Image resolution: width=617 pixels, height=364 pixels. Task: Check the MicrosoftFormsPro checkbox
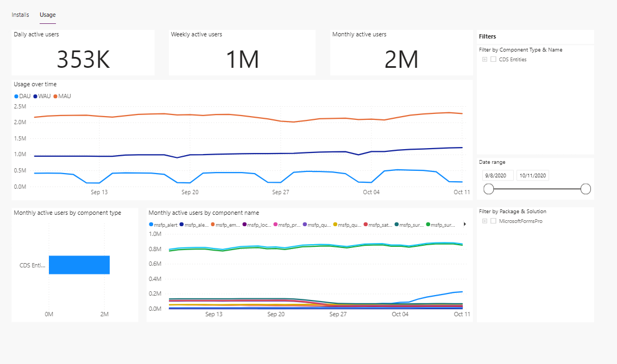pos(493,221)
